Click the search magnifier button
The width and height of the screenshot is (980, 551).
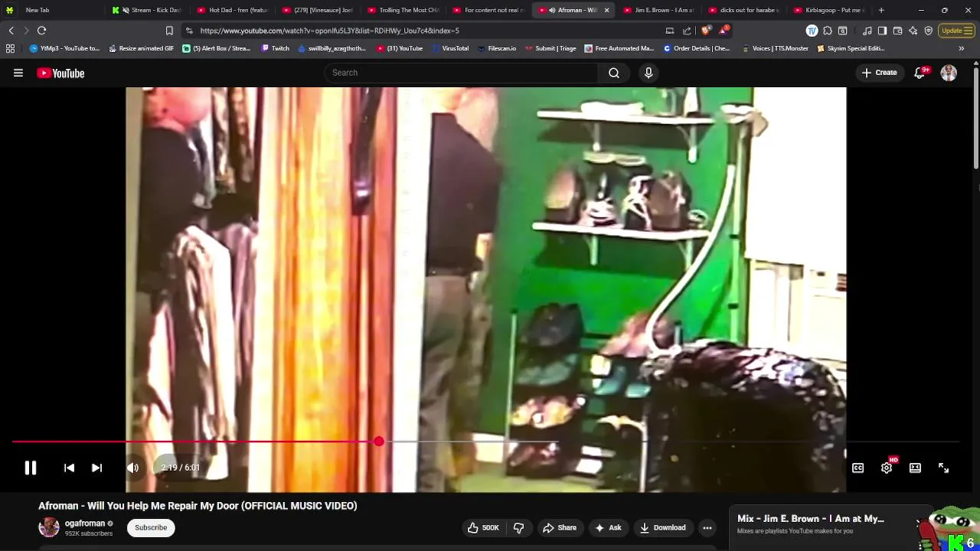(x=614, y=73)
